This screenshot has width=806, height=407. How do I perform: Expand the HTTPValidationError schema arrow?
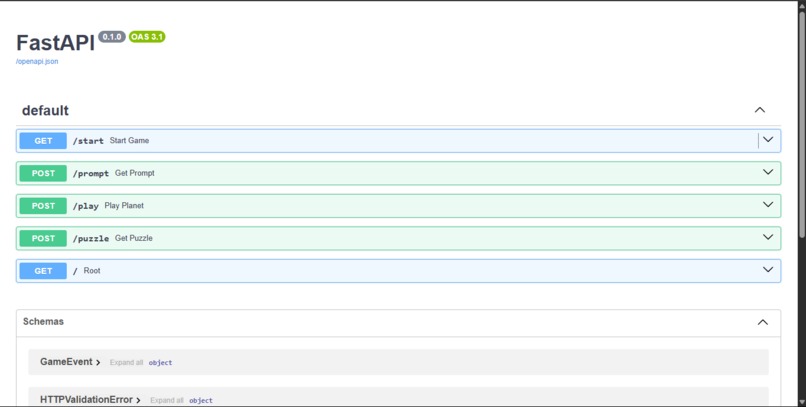(138, 400)
